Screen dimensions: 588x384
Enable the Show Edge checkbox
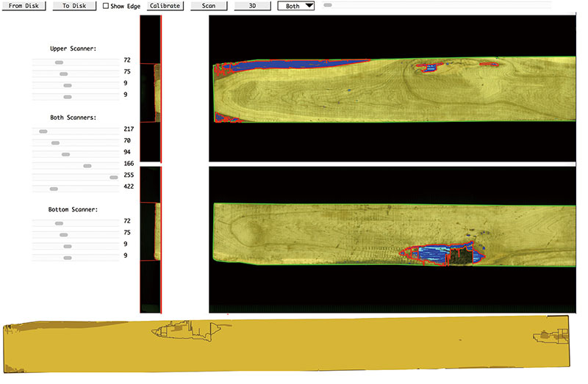coord(106,6)
